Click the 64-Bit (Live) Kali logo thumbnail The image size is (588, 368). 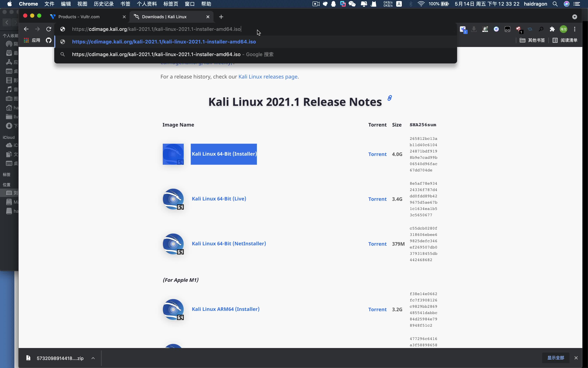click(173, 199)
